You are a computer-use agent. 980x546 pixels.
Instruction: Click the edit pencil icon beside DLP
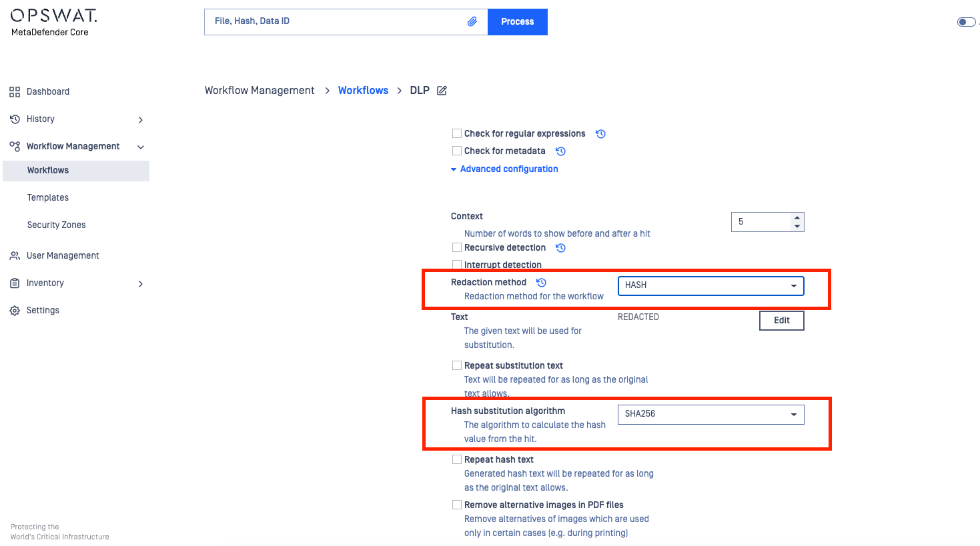[442, 91]
